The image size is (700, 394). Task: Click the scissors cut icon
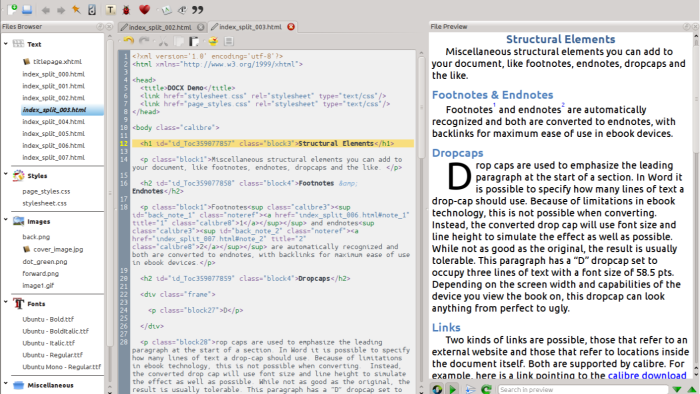(163, 41)
